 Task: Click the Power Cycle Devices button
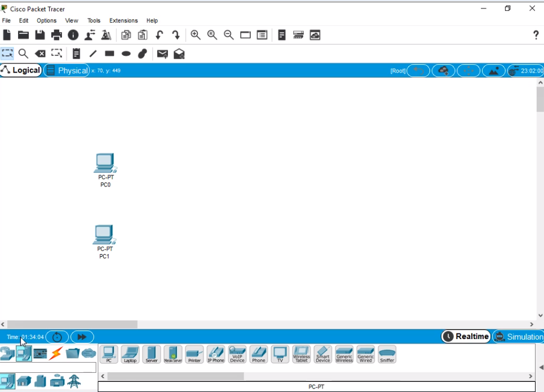pyautogui.click(x=57, y=337)
